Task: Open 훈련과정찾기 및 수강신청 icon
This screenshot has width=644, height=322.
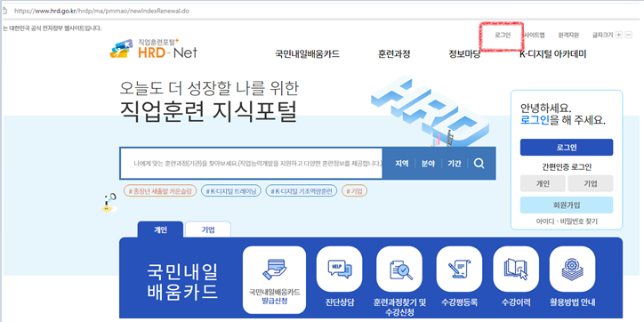Action: 399,269
